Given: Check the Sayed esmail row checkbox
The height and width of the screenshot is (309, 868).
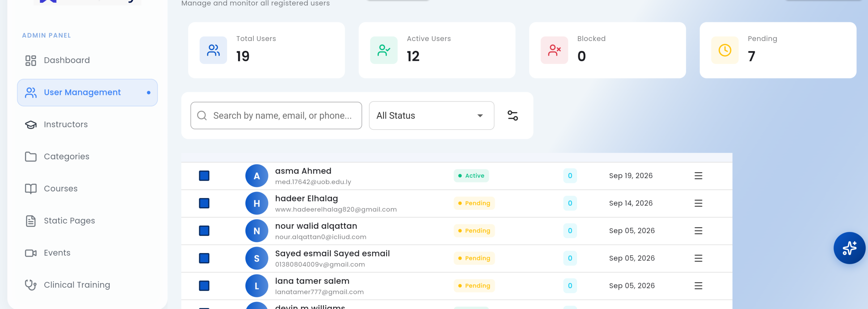Looking at the screenshot, I should click(x=204, y=258).
